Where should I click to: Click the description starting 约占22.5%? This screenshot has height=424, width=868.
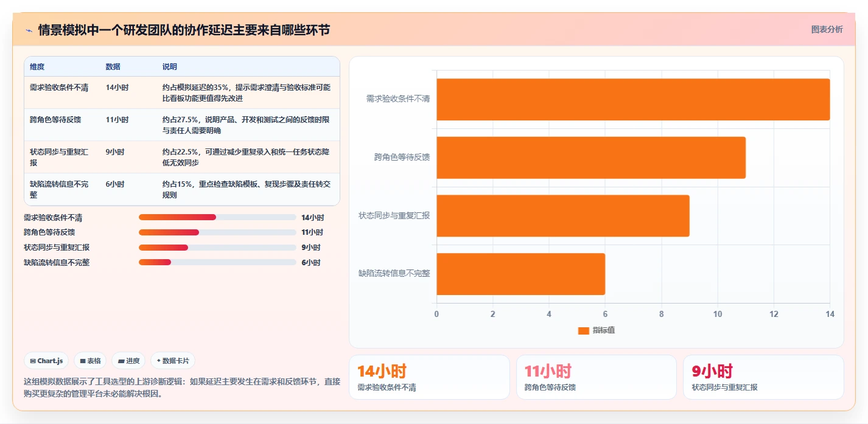(247, 157)
